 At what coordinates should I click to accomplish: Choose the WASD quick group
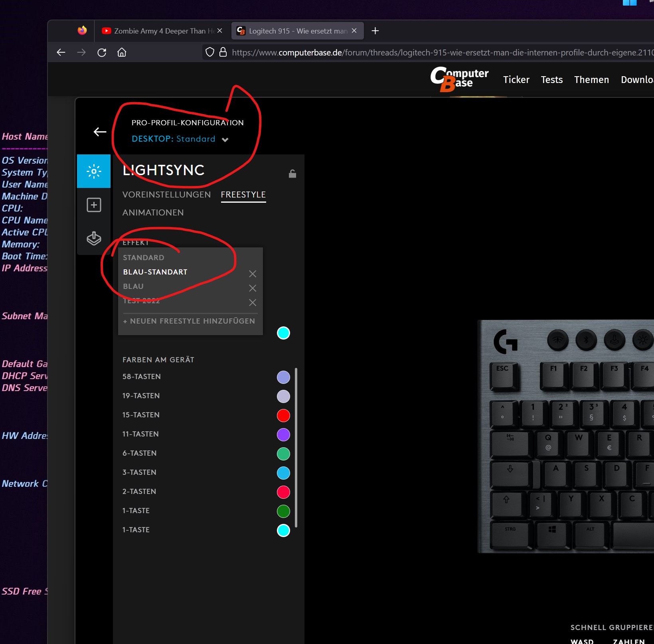coord(582,641)
